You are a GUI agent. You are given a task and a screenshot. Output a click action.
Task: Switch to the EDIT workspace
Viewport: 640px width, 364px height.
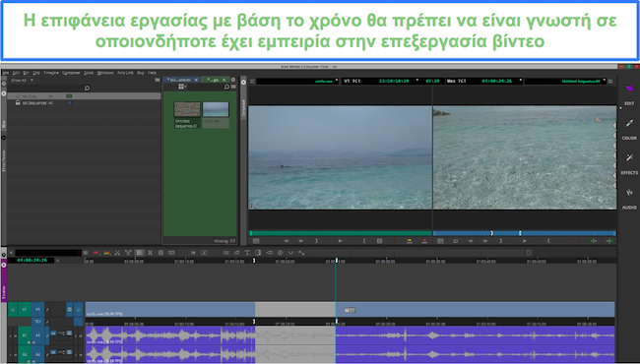click(629, 94)
